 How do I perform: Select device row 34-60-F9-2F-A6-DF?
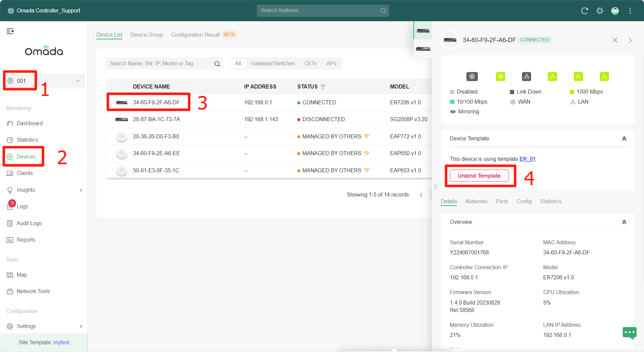pos(269,102)
